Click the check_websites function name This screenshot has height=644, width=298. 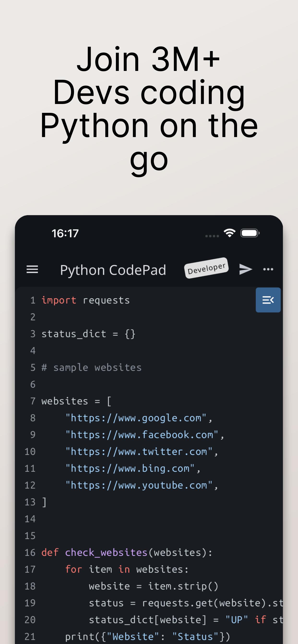tap(106, 552)
